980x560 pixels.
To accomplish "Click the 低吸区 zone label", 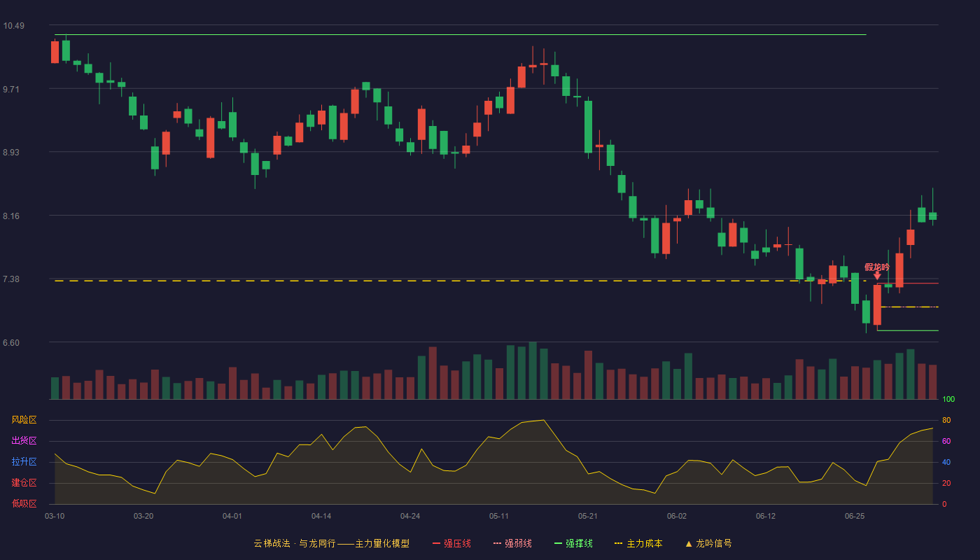I will click(24, 503).
